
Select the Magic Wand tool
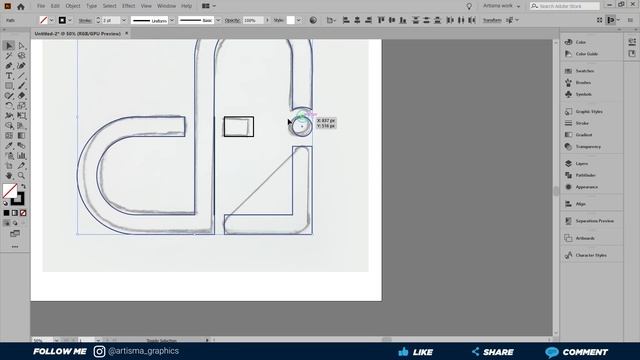point(9,56)
